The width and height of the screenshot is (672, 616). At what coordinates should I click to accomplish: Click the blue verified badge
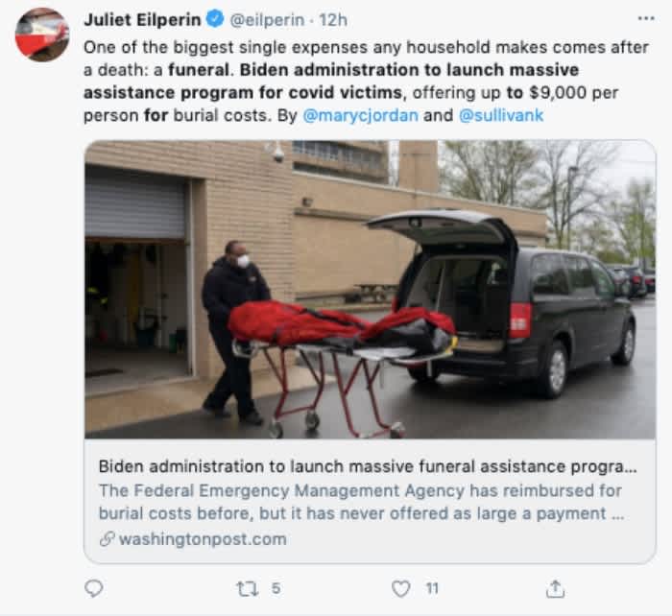[x=215, y=19]
